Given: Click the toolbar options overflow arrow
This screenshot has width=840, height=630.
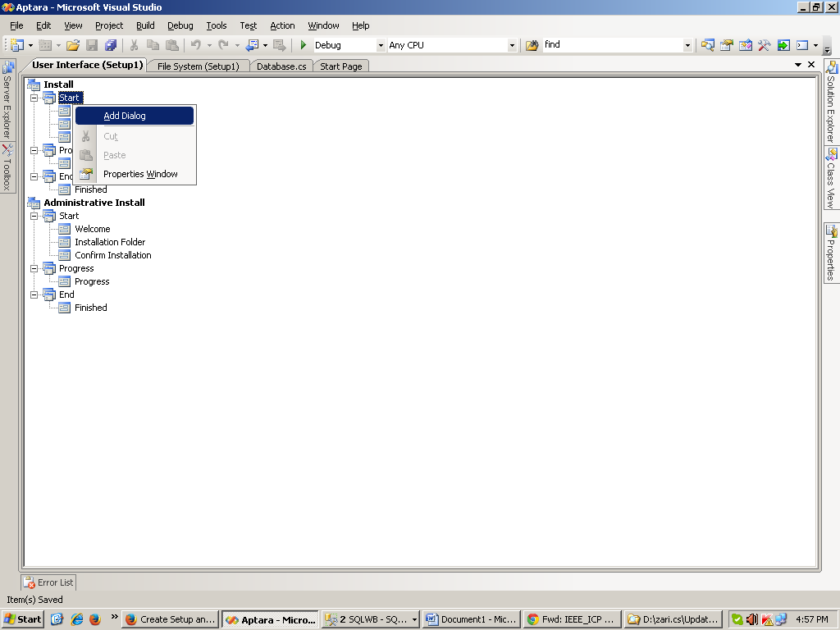Looking at the screenshot, I should tap(827, 49).
